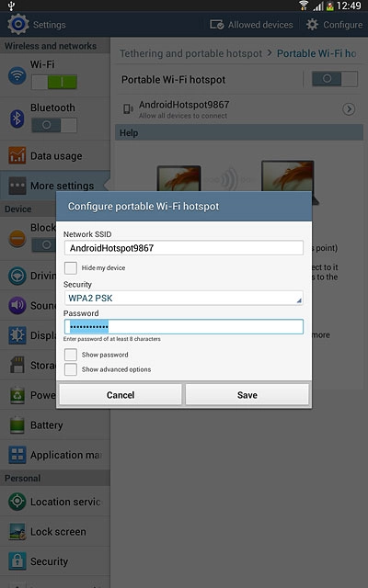Open Lock screen settings
This screenshot has height=588, width=368.
[55, 531]
